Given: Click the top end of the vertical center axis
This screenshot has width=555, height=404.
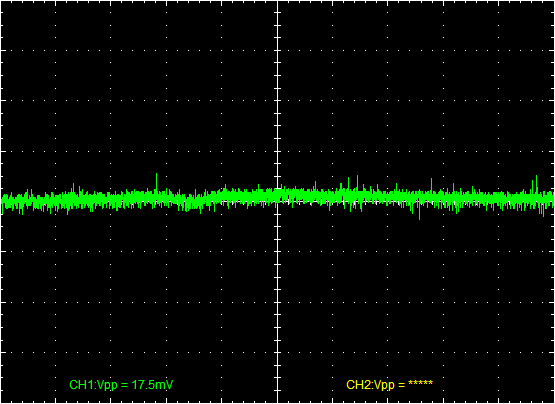Looking at the screenshot, I should (x=278, y=2).
